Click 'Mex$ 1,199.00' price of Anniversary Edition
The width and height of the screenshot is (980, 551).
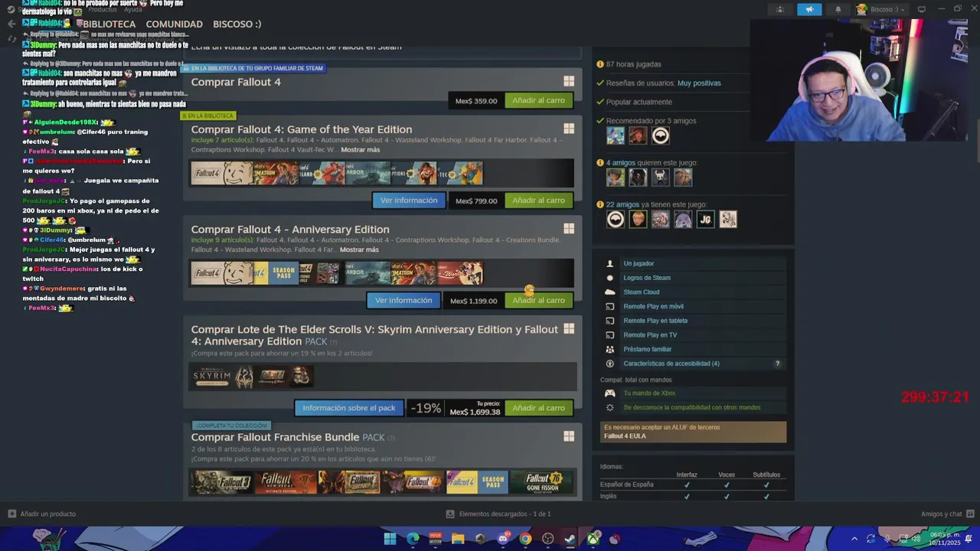(473, 301)
